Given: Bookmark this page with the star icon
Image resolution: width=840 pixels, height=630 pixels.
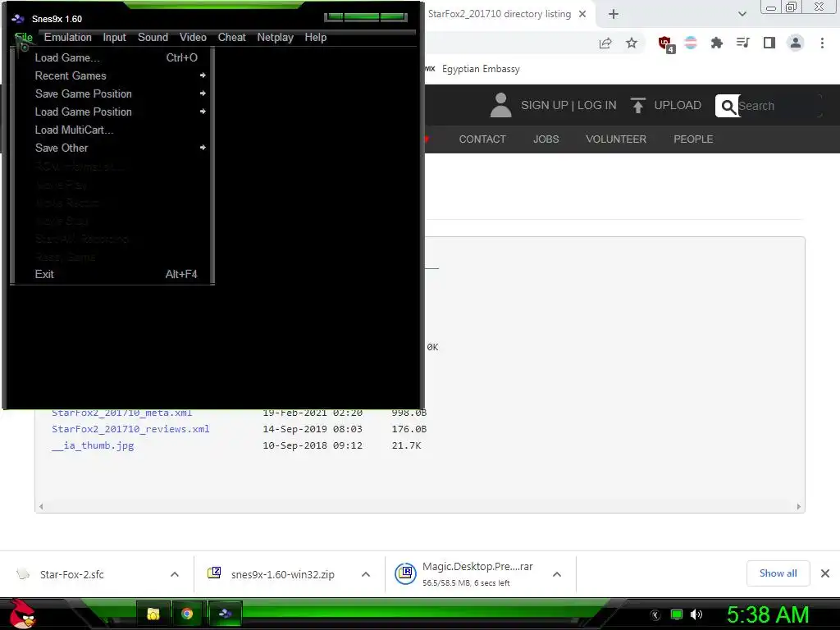Looking at the screenshot, I should (x=632, y=43).
